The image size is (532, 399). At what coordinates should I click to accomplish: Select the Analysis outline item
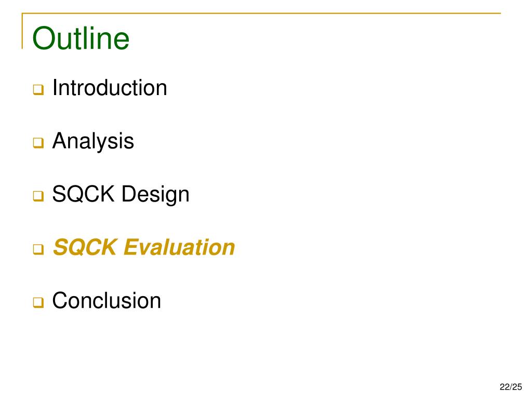click(93, 141)
